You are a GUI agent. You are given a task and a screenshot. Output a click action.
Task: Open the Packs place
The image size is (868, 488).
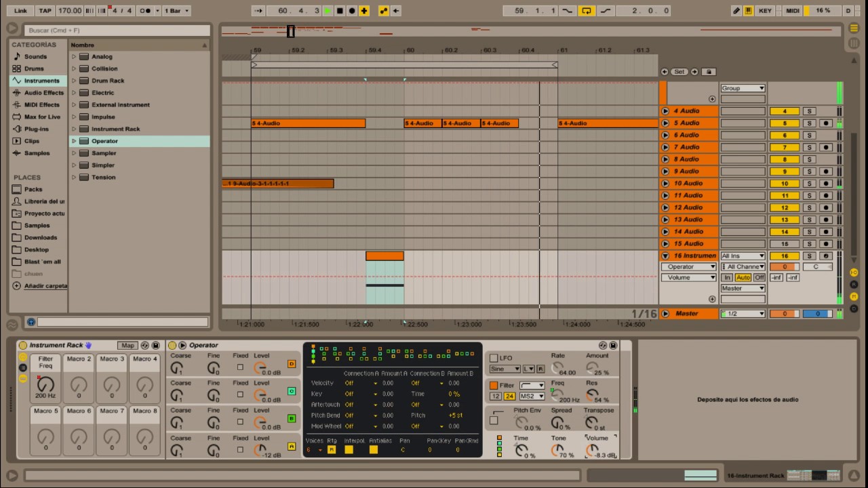point(33,190)
